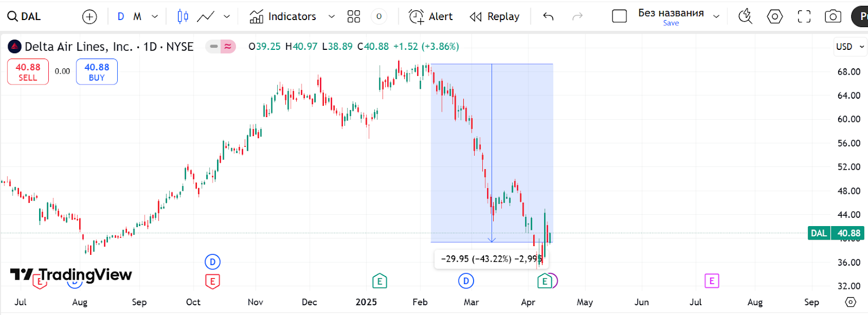Toggle the pink wavy status pill

(x=228, y=47)
